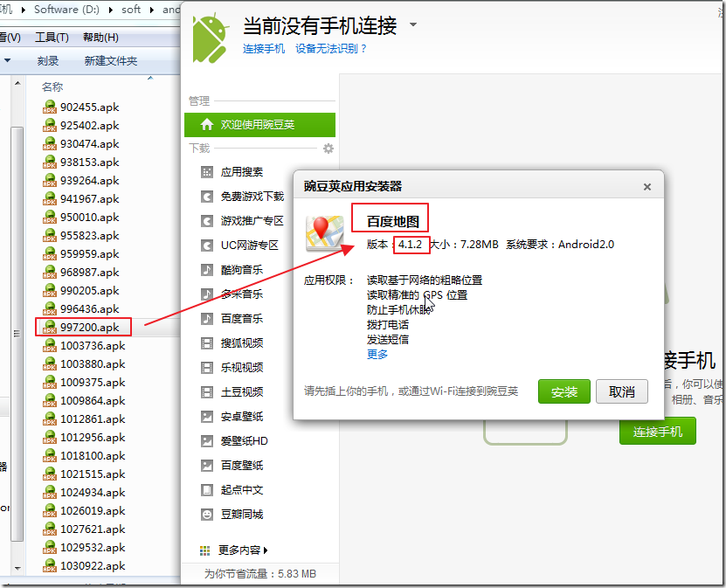
Task: Click the 百度地图 app icon in installer
Action: click(325, 234)
